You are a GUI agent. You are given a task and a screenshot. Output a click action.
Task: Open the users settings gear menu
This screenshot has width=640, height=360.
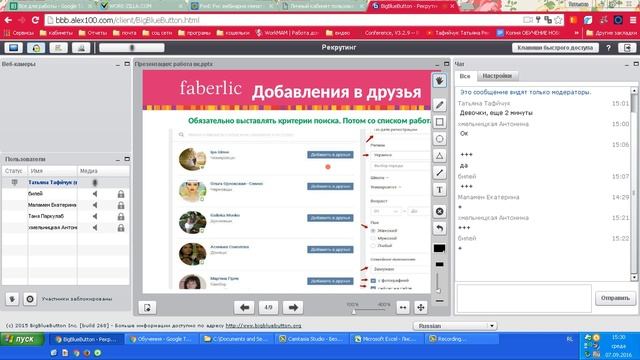(30, 299)
